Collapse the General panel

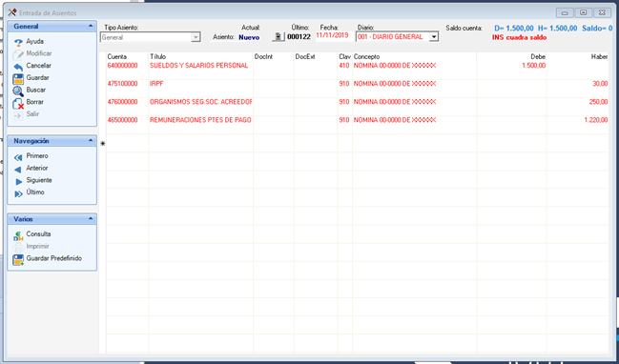pyautogui.click(x=91, y=26)
